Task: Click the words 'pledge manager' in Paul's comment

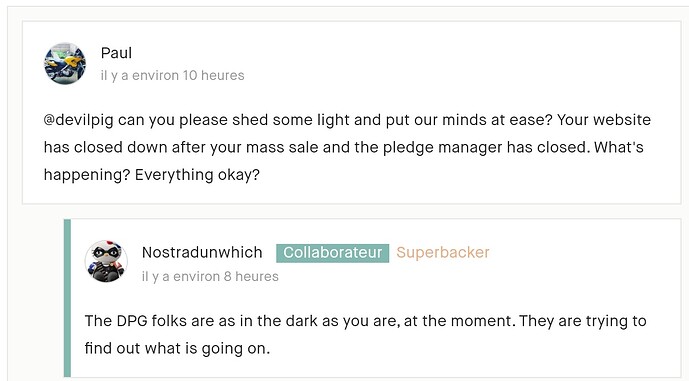Action: [x=442, y=148]
